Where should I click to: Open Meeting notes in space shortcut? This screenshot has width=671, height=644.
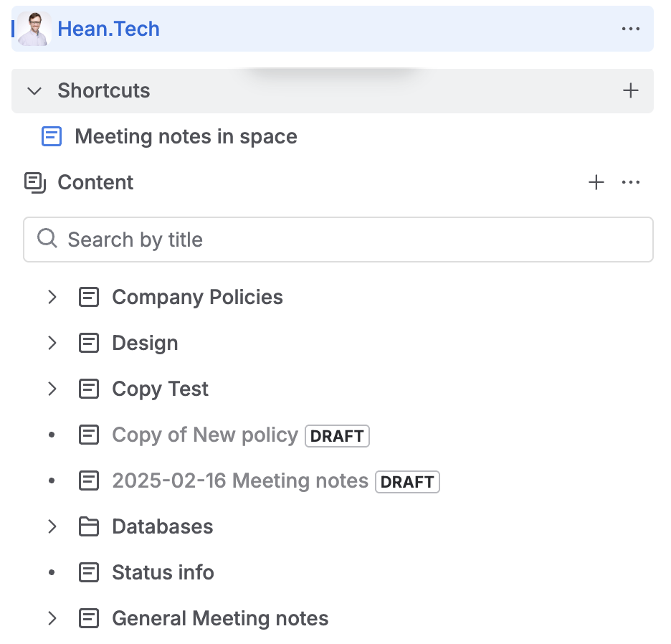185,136
